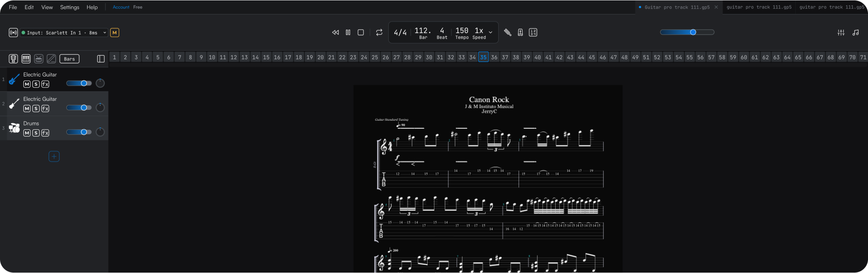Switch to the last guitar pro track 111.gp5 tab

pos(832,7)
